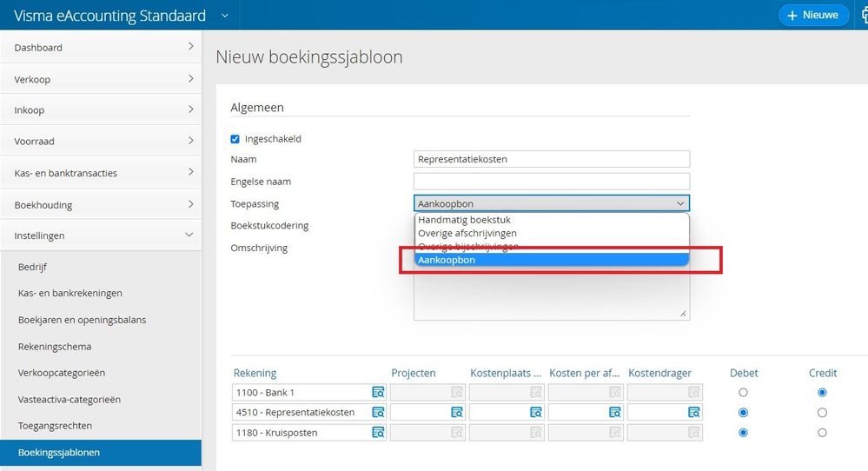
Task: Click the Engelse naam input field
Action: 552,182
